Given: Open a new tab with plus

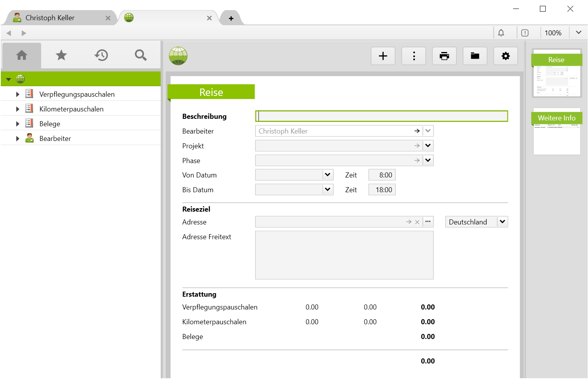Looking at the screenshot, I should (x=231, y=18).
